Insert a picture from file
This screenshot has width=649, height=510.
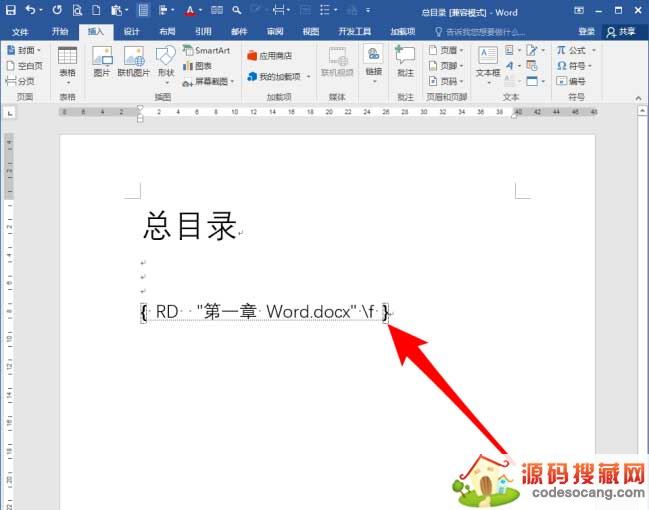pos(102,60)
